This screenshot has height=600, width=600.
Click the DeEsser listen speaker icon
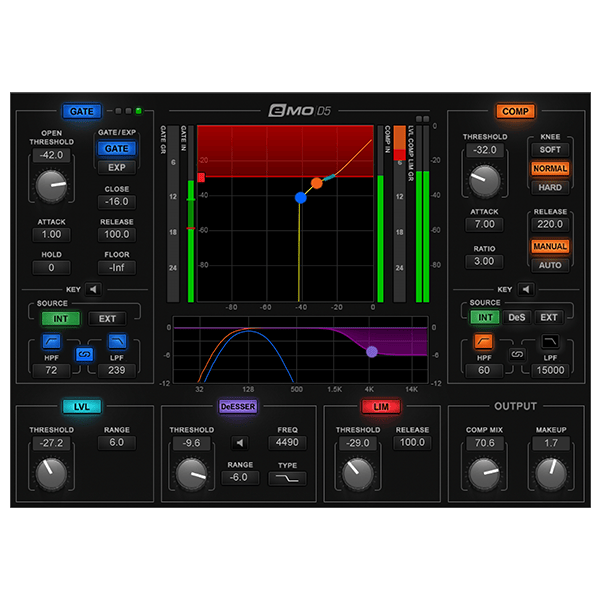tap(240, 443)
